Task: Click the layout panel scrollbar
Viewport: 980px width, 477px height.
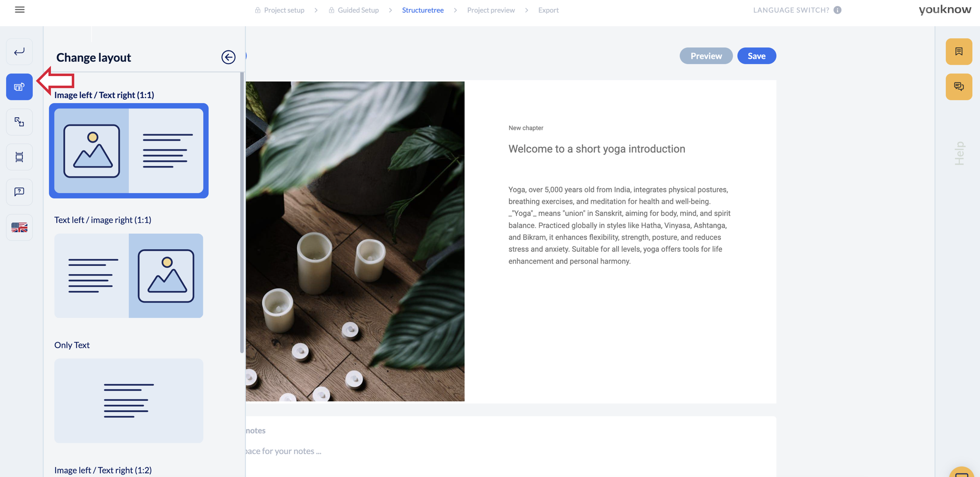Action: 241,213
